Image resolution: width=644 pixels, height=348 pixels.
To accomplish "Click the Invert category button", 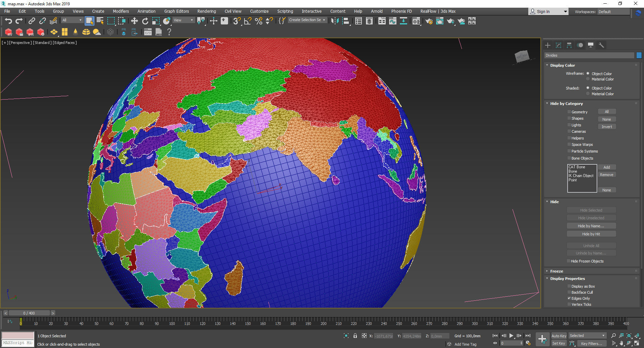I will coord(607,127).
